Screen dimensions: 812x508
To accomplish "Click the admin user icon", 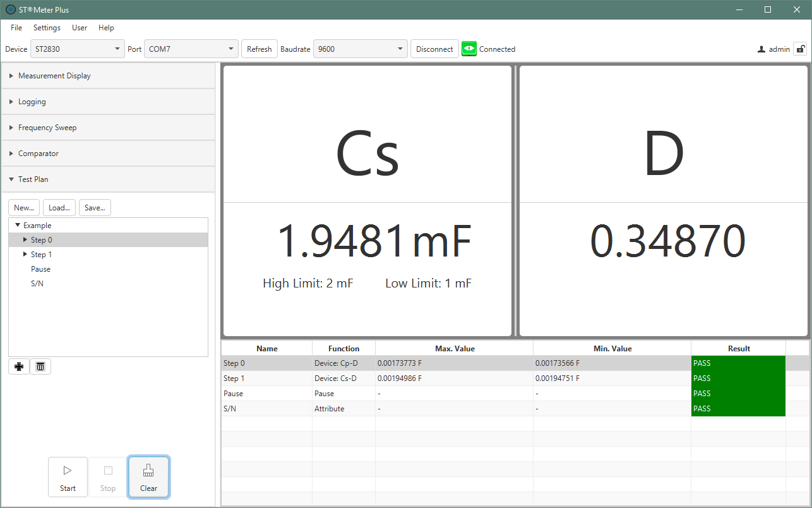I will [x=761, y=49].
